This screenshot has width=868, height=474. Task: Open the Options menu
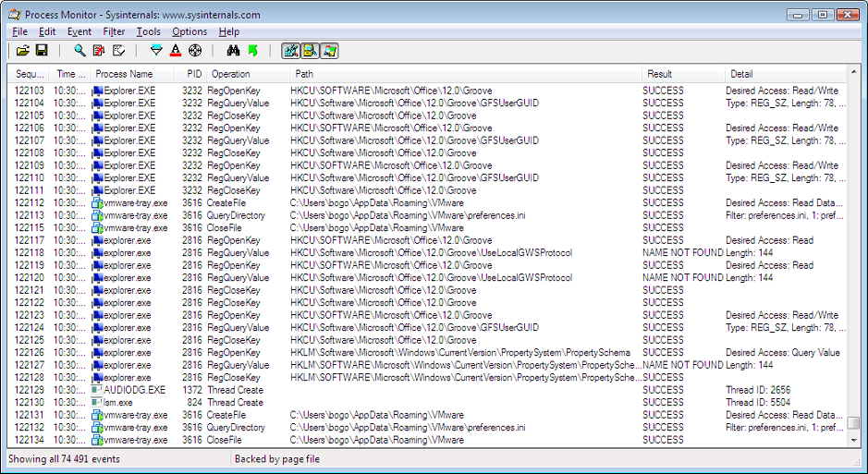(189, 31)
